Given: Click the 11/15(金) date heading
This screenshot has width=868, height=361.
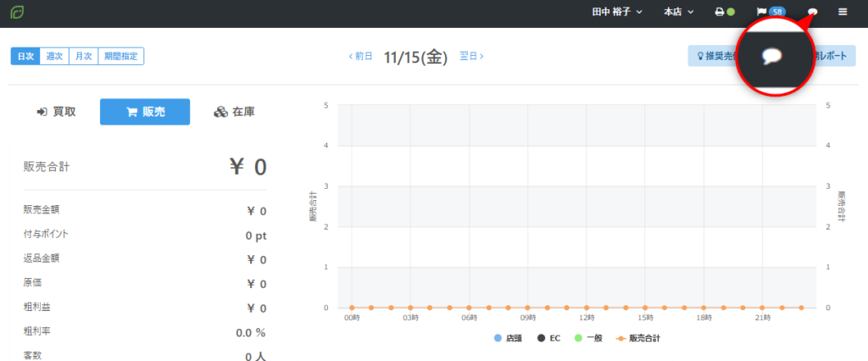Looking at the screenshot, I should pyautogui.click(x=415, y=57).
